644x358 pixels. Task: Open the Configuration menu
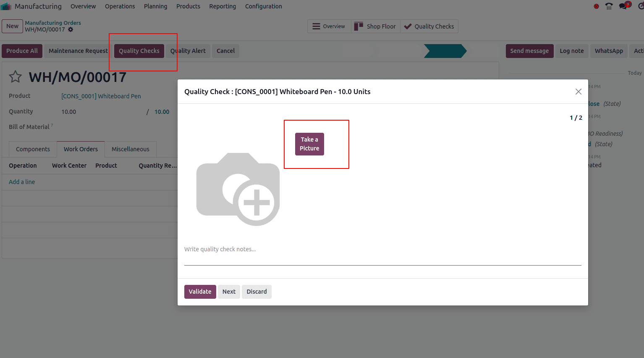pos(263,6)
